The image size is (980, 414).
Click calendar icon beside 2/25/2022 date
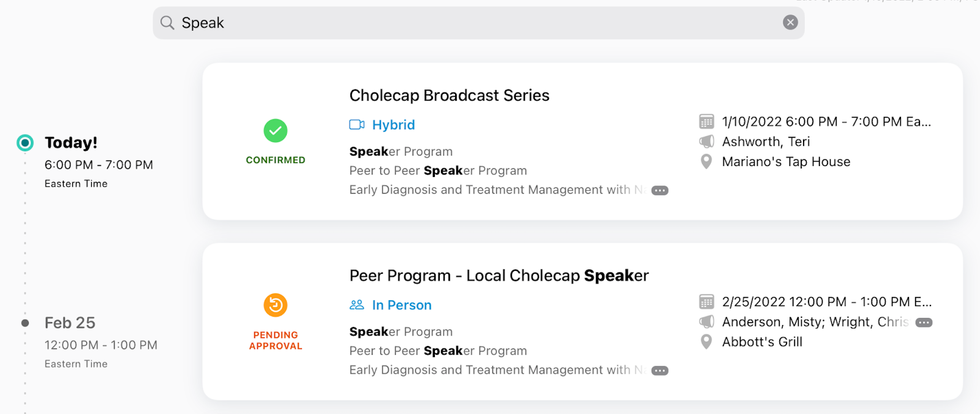click(706, 302)
